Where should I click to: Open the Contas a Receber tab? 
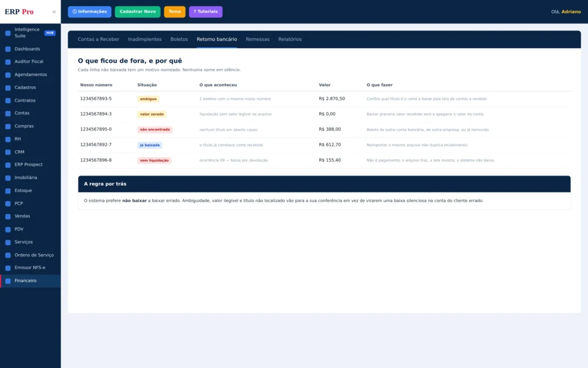[98, 39]
